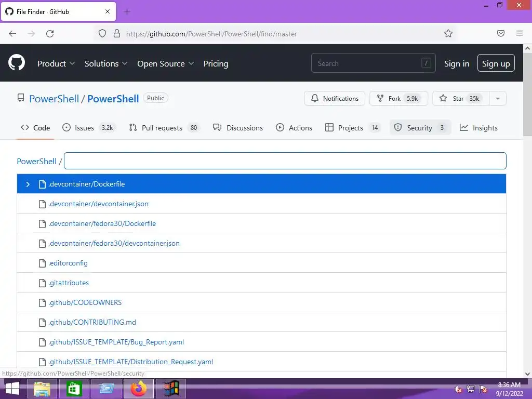This screenshot has width=532, height=399.
Task: Click the forward navigation arrow
Action: 31,33
